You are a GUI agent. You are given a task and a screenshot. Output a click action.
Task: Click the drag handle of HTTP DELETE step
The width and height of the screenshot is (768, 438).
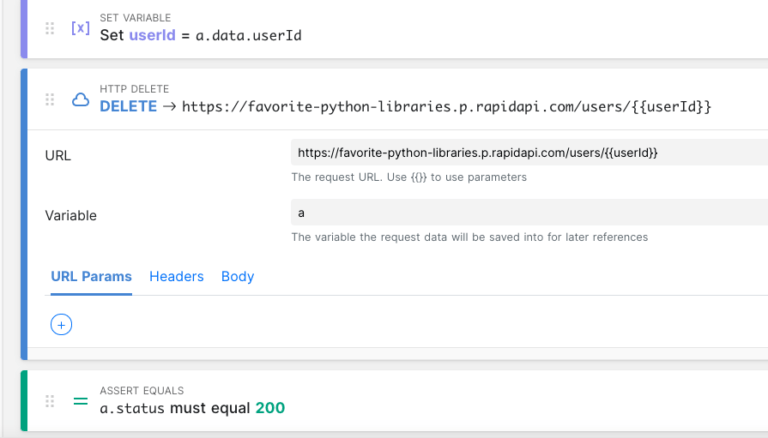point(50,100)
